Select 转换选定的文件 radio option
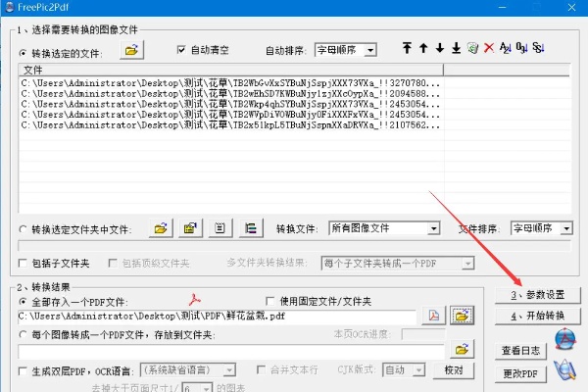The height and width of the screenshot is (392, 588). (x=23, y=53)
